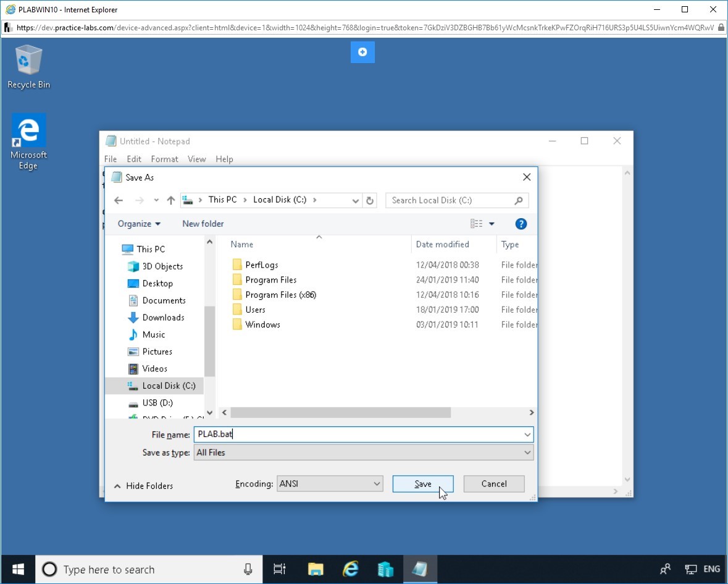This screenshot has width=728, height=584.
Task: Click the blue plus button atop desktop
Action: click(362, 53)
